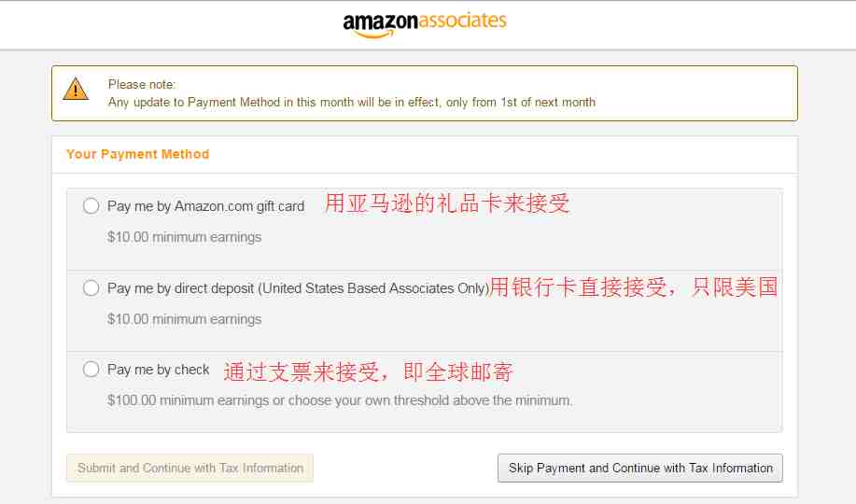Click the 'Pay me by check' label text

(159, 370)
